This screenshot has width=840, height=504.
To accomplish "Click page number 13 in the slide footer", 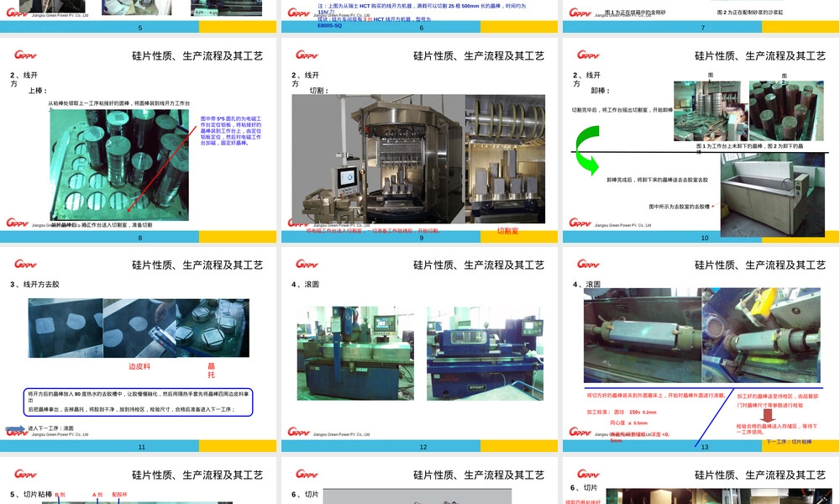I will (705, 447).
